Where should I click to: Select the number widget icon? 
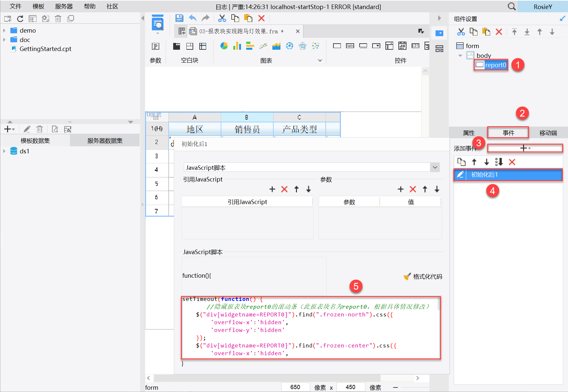tap(415, 46)
